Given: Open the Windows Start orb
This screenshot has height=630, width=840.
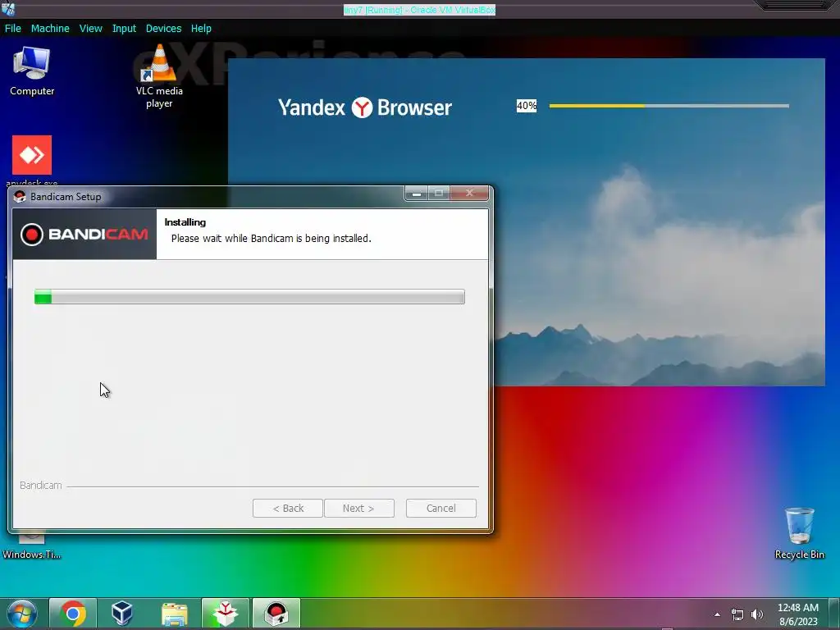Looking at the screenshot, I should point(21,614).
